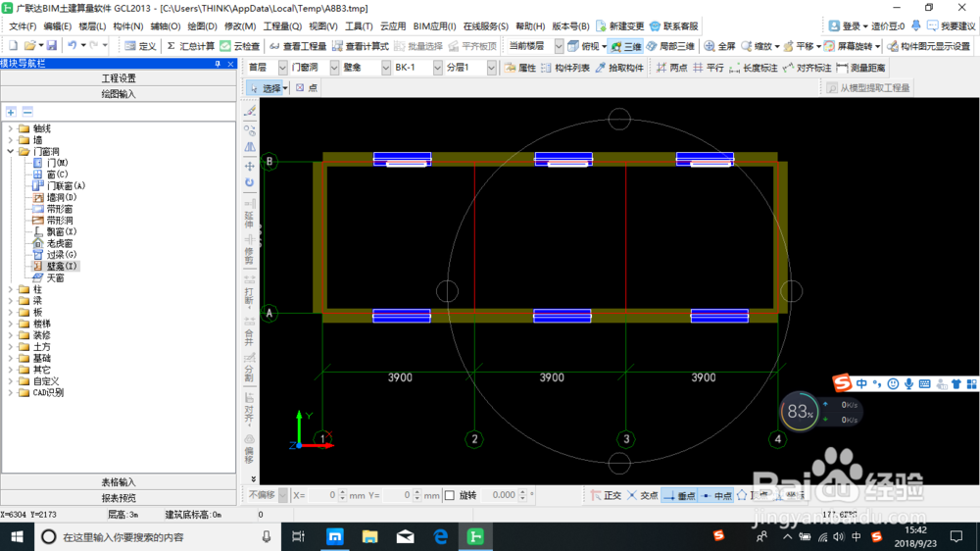Open the 文件(F) menu
Screen dimensions: 980x551
pyautogui.click(x=23, y=26)
